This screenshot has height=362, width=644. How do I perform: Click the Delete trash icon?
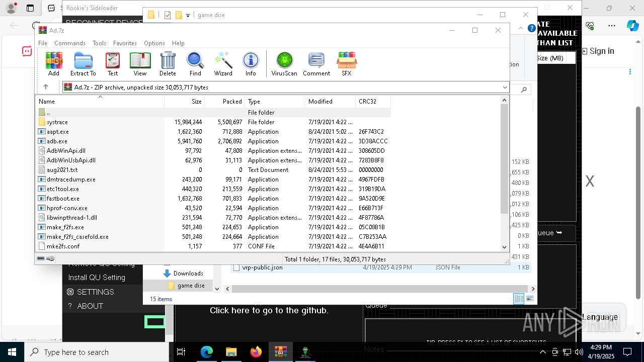[168, 64]
